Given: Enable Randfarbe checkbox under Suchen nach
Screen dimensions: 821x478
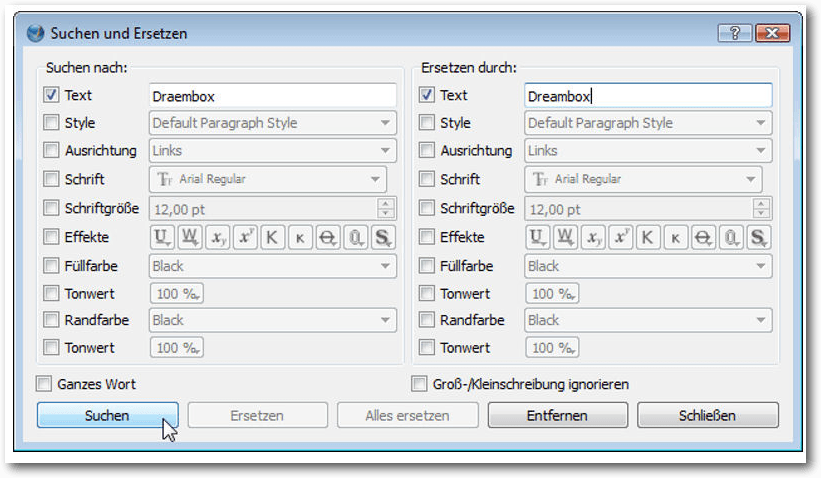Looking at the screenshot, I should coord(51,319).
